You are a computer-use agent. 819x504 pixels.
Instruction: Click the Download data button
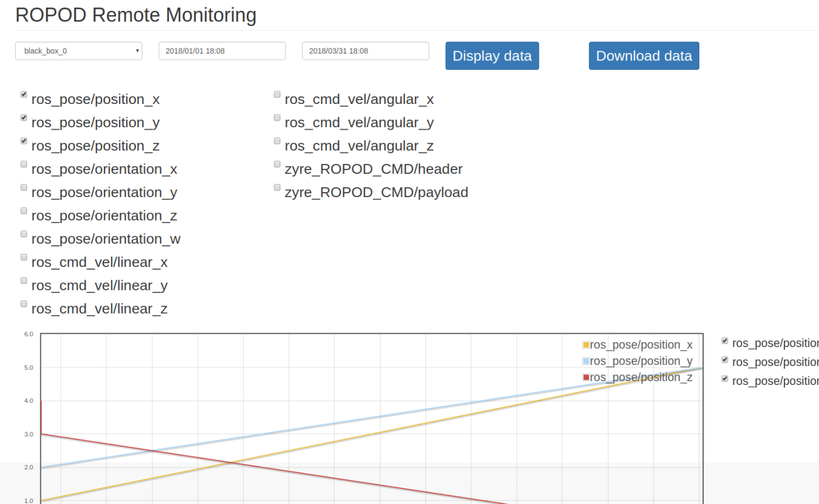[x=644, y=56]
